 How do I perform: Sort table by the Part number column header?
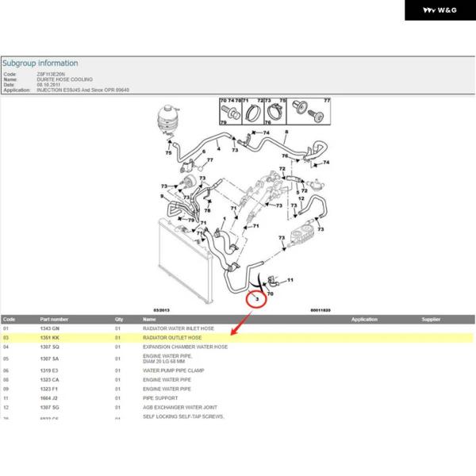[x=54, y=319]
